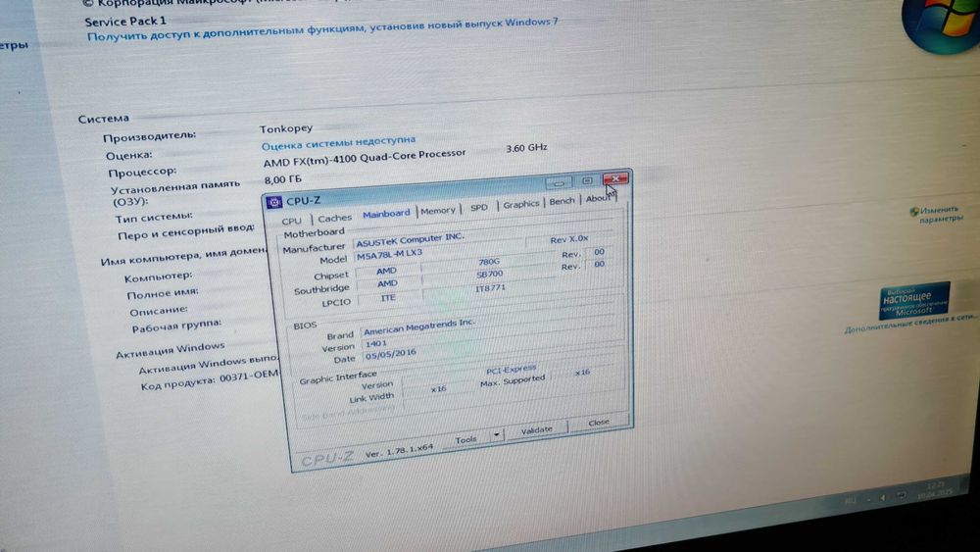Open 'Дополнительные сведения в сети' link
This screenshot has width=980, height=552.
[910, 324]
